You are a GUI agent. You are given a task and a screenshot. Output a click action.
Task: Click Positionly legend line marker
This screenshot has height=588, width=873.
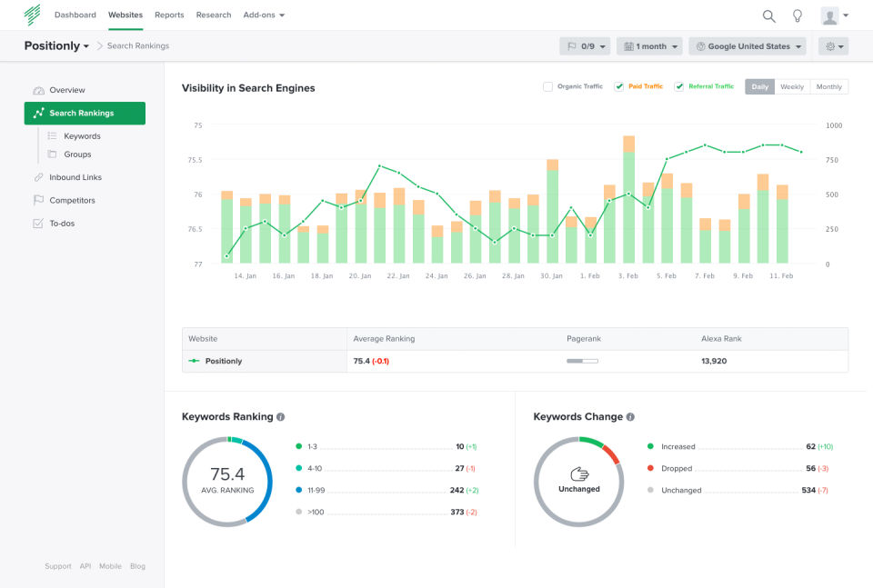pyautogui.click(x=194, y=361)
